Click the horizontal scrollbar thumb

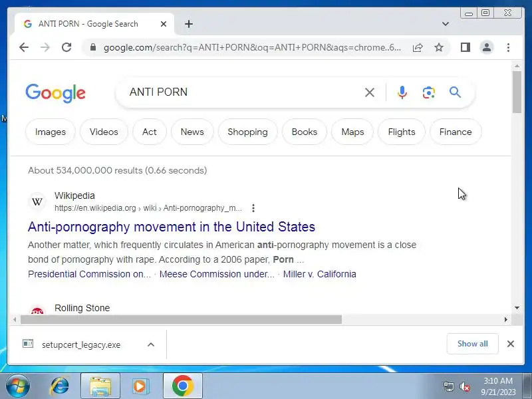[181, 319]
